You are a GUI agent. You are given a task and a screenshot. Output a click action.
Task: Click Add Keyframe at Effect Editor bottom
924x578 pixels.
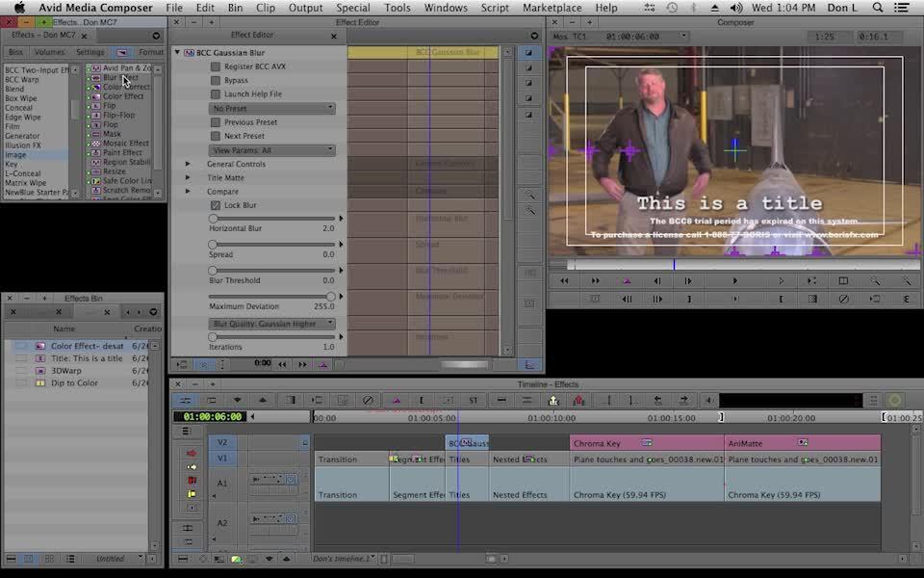(323, 365)
